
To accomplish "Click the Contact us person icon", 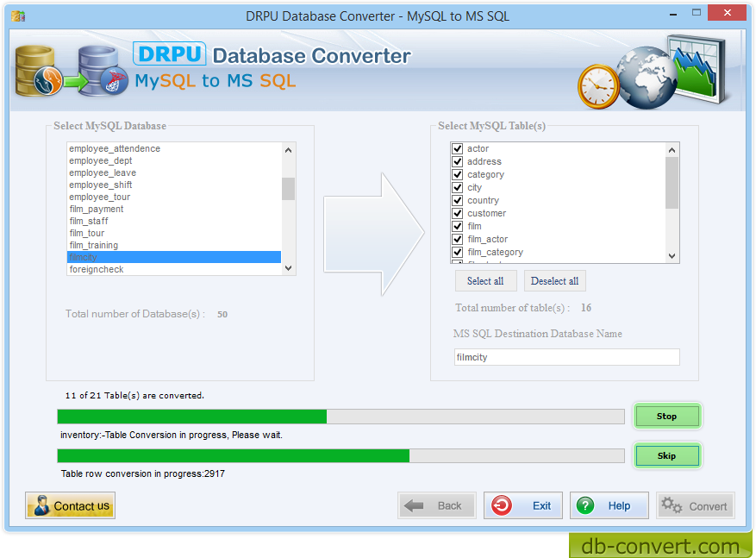I will coord(42,505).
